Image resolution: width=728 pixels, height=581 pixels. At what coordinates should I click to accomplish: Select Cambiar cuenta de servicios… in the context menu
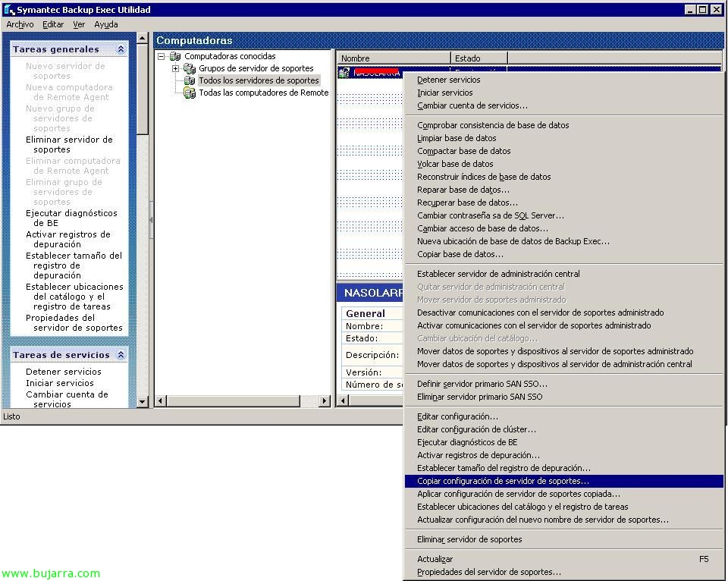pyautogui.click(x=563, y=106)
